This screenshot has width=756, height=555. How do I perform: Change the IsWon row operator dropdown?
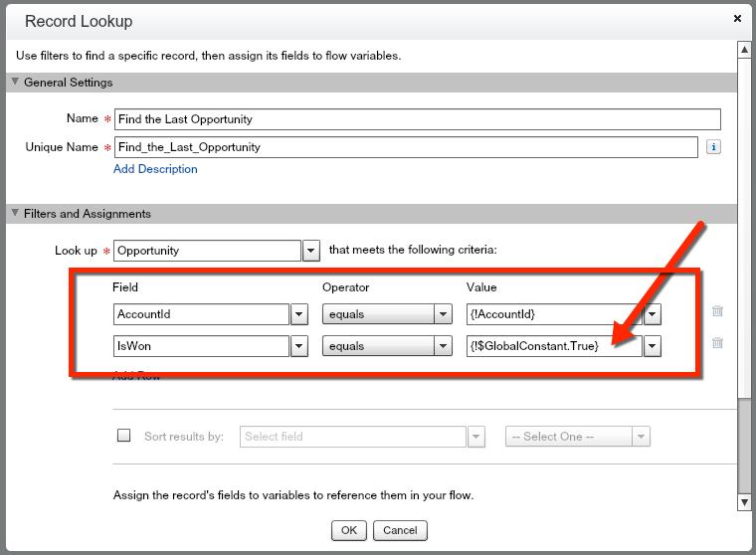coord(388,346)
